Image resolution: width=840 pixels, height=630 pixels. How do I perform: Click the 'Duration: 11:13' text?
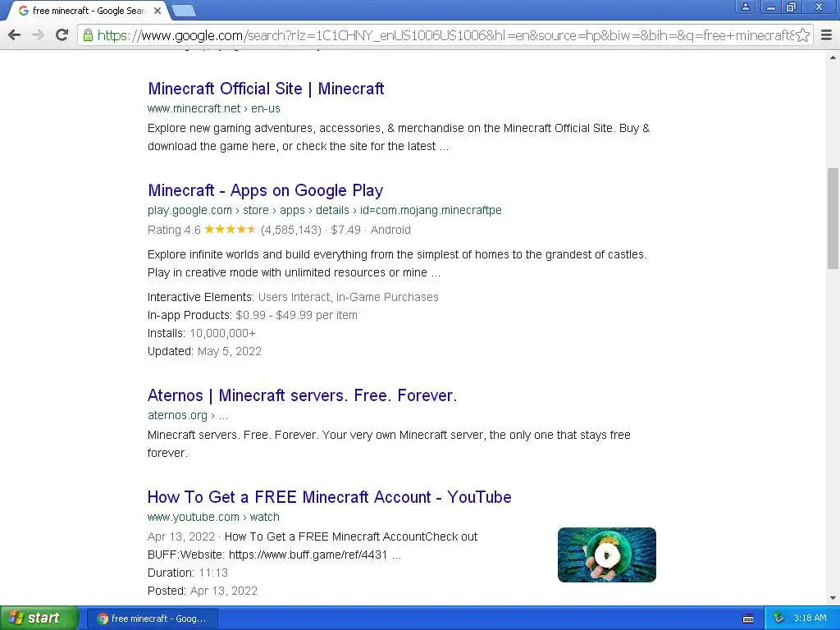[x=188, y=573]
